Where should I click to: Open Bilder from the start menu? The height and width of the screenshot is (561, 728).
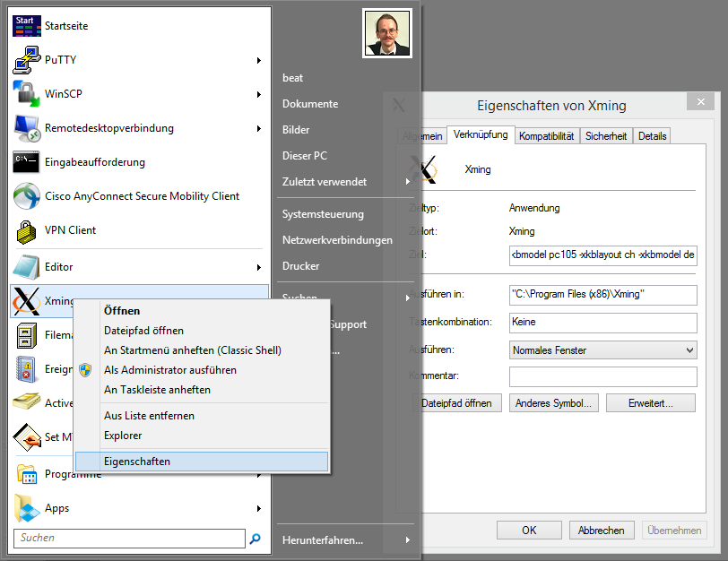pos(296,130)
